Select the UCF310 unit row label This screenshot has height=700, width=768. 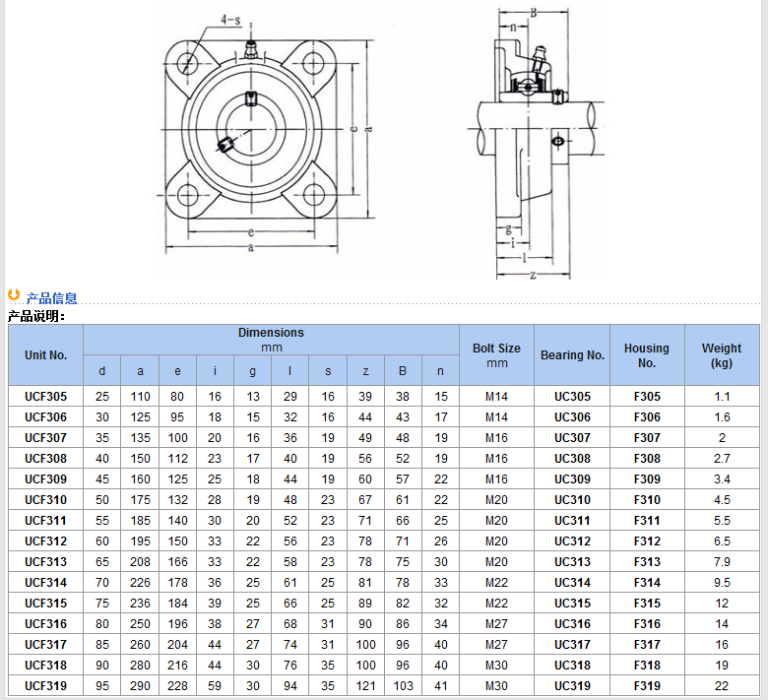pyautogui.click(x=45, y=500)
